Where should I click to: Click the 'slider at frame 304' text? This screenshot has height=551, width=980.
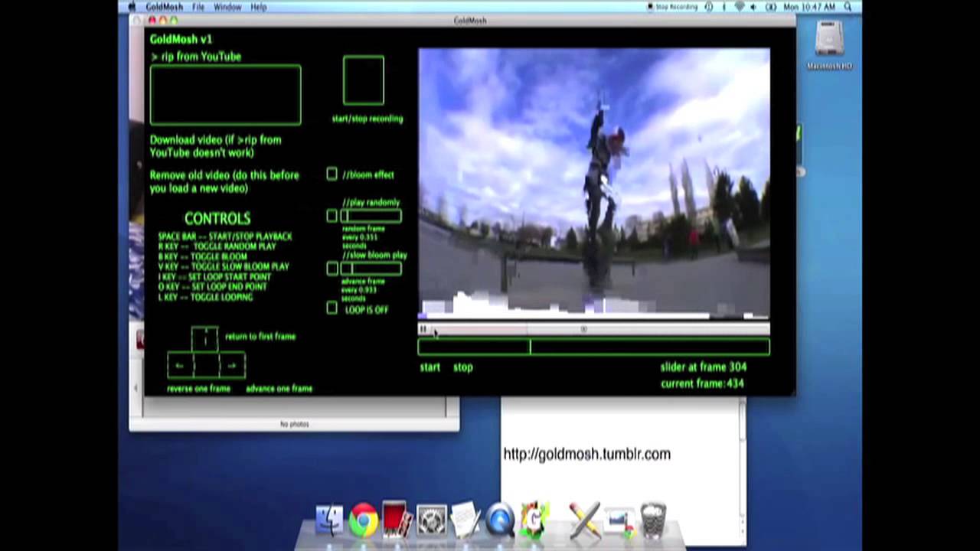pos(704,367)
